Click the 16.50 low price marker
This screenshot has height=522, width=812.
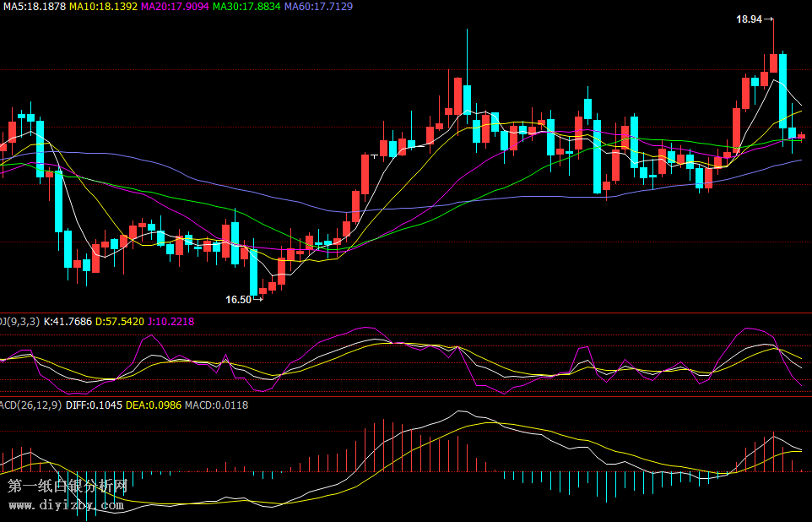point(239,299)
